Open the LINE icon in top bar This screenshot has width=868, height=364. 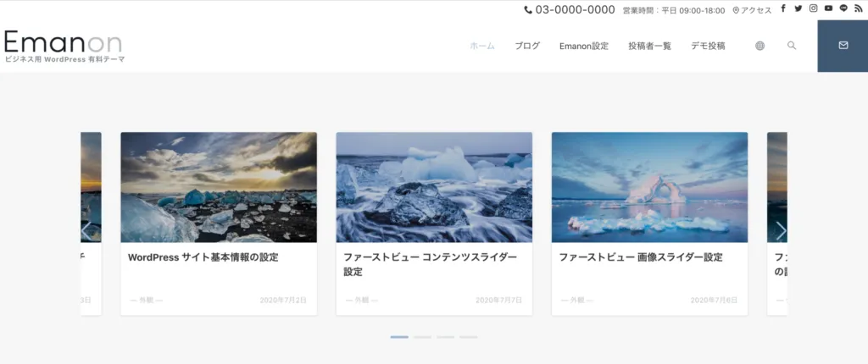tap(843, 8)
